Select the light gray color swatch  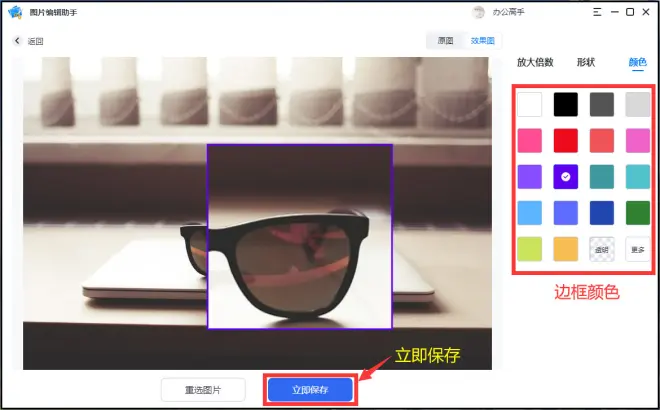click(x=638, y=104)
